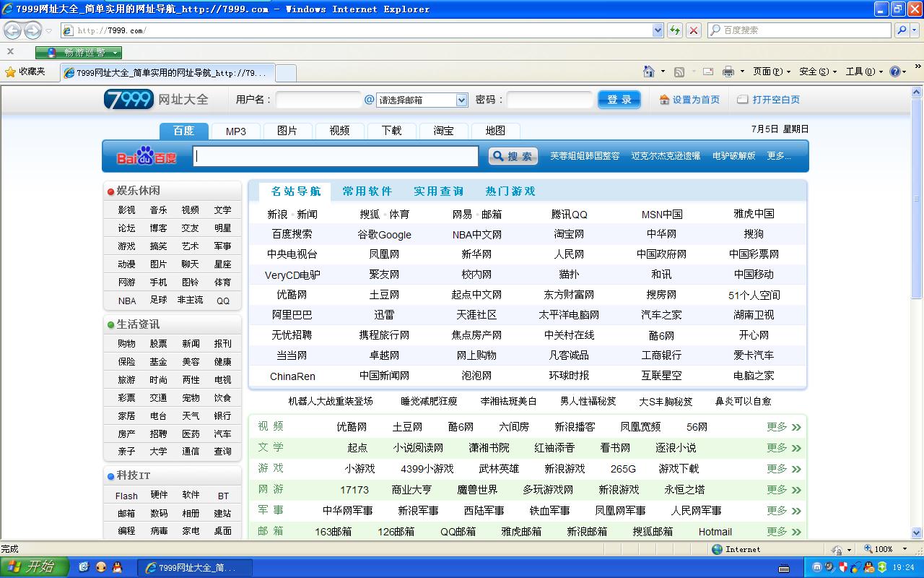Select the 视频 search tab

pyautogui.click(x=339, y=131)
